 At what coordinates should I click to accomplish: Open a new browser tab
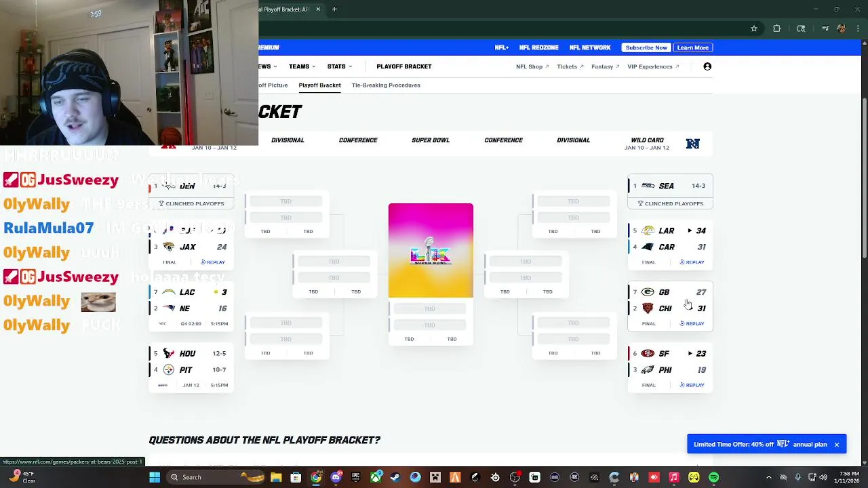334,9
